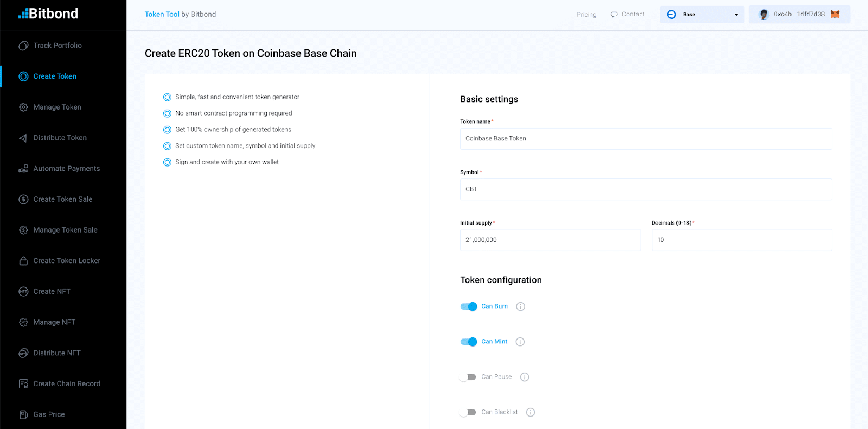
Task: Show info for Can Blacklist option
Action: (531, 412)
